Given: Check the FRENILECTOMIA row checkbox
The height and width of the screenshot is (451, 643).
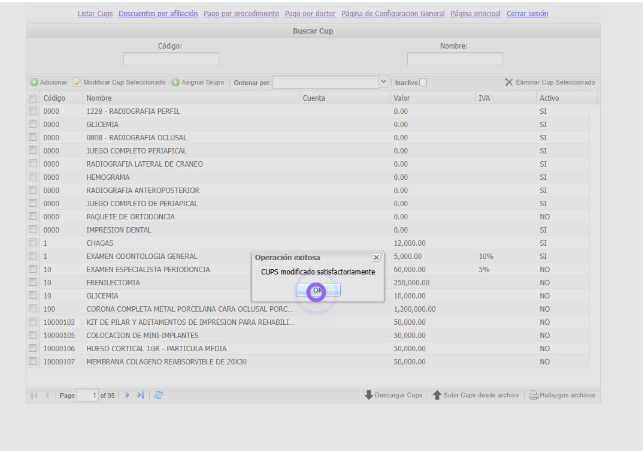Looking at the screenshot, I should (x=33, y=282).
